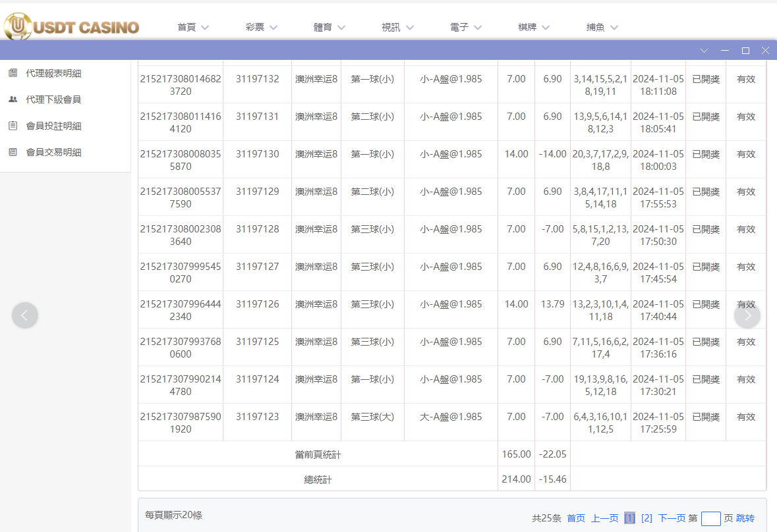Click the right circular arrow beside the table
The width and height of the screenshot is (777, 532).
click(747, 315)
